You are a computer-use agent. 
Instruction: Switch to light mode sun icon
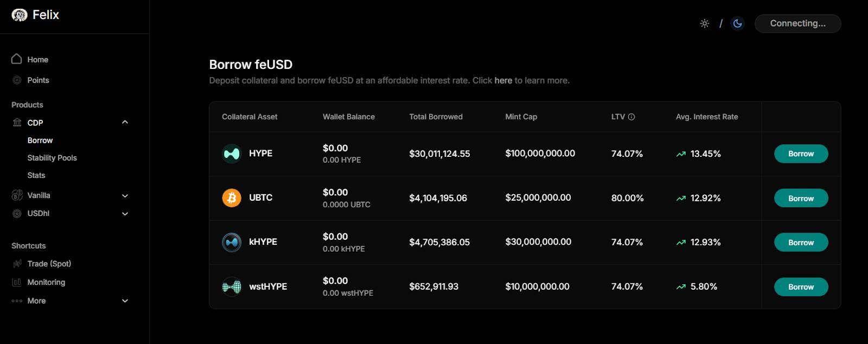coord(704,23)
